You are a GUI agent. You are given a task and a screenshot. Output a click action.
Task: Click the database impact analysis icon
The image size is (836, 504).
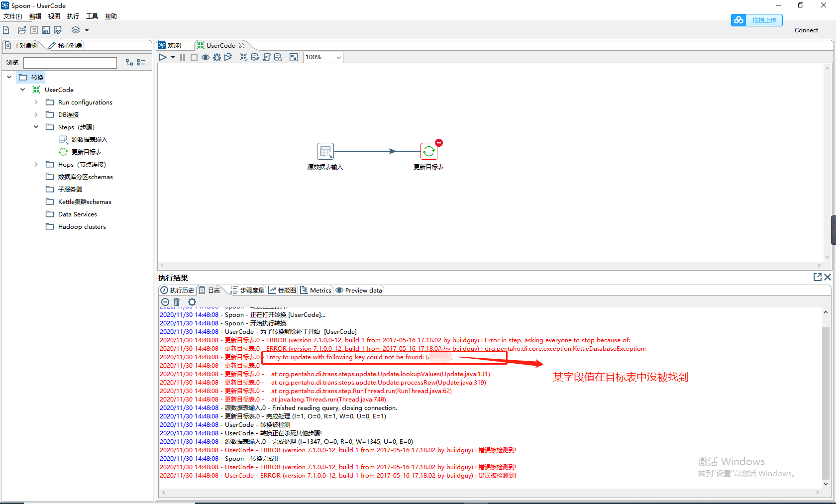tap(255, 57)
